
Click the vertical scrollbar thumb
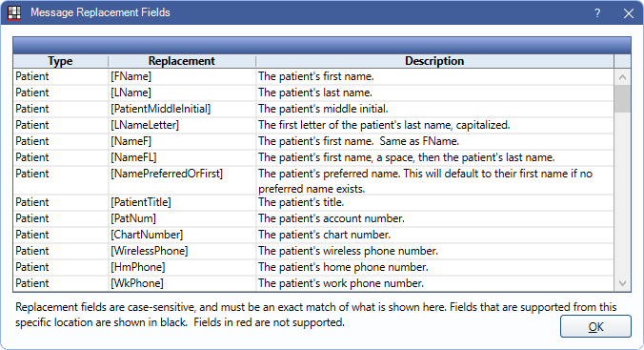[x=623, y=99]
